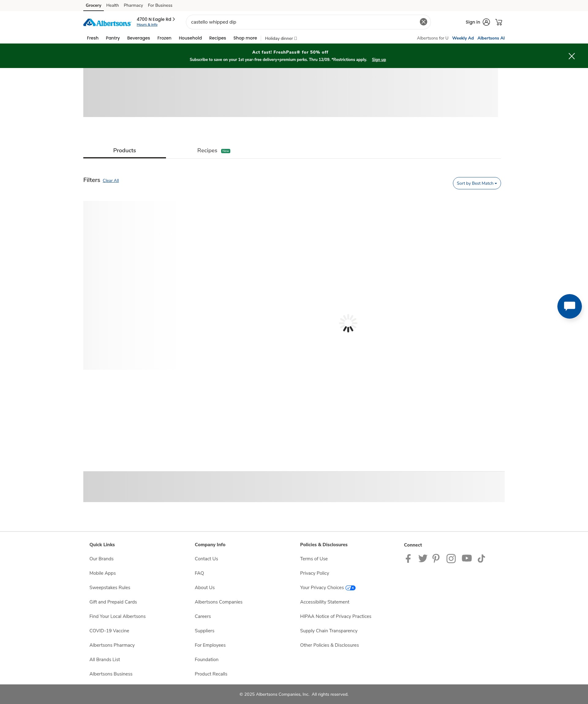Select the Products tab
The image size is (588, 704).
[124, 150]
